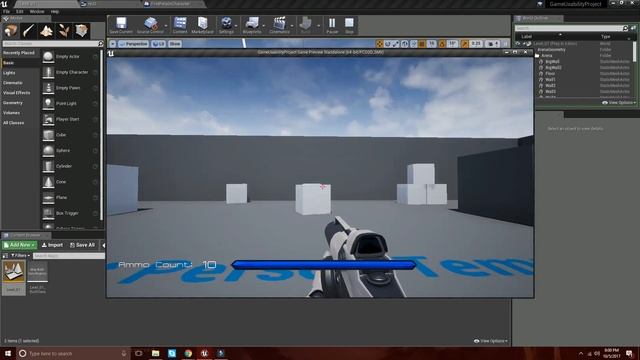Click the Build toolbar button
Screen dimensions: 640x360
click(x=305, y=25)
